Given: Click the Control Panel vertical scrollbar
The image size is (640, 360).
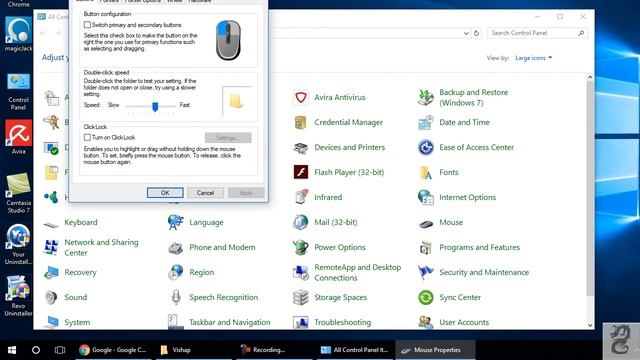Looking at the screenshot, I should (590, 188).
